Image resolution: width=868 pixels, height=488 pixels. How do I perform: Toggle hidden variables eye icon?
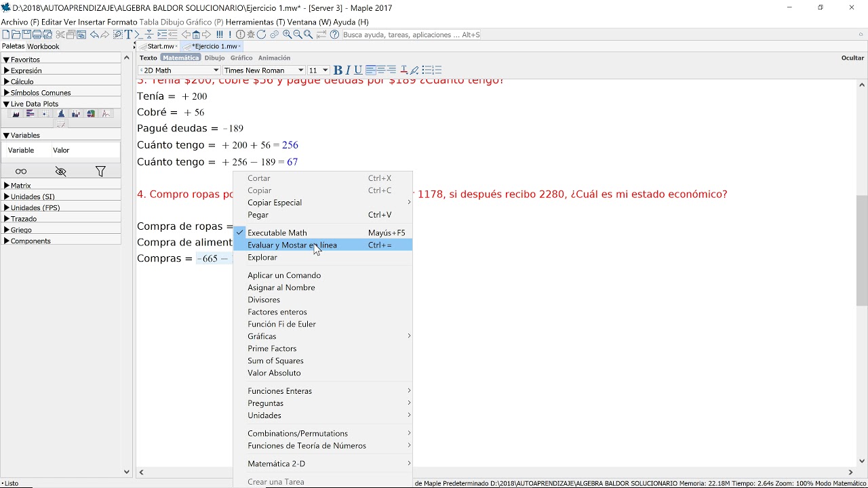point(60,171)
